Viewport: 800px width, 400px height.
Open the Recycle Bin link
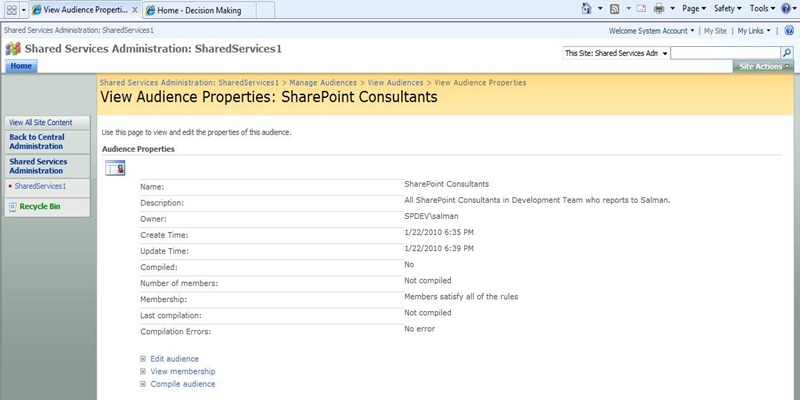[x=40, y=207]
